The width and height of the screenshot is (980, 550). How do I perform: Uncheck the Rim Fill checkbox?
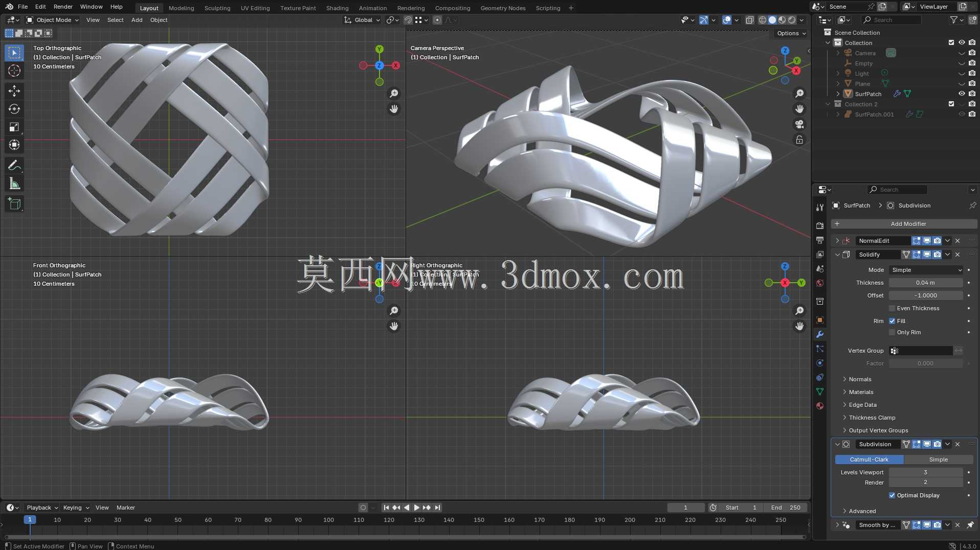[x=892, y=321]
